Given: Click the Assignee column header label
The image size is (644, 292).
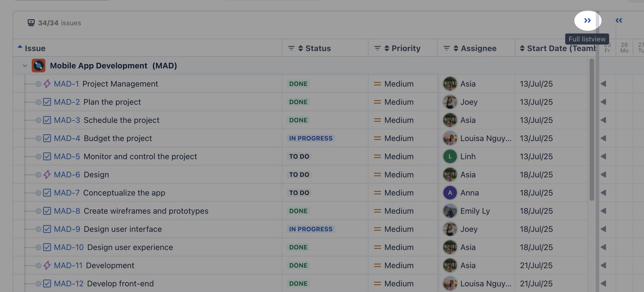Looking at the screenshot, I should click(478, 48).
